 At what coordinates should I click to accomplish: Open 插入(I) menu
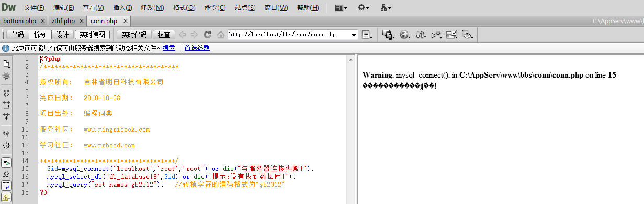point(122,8)
